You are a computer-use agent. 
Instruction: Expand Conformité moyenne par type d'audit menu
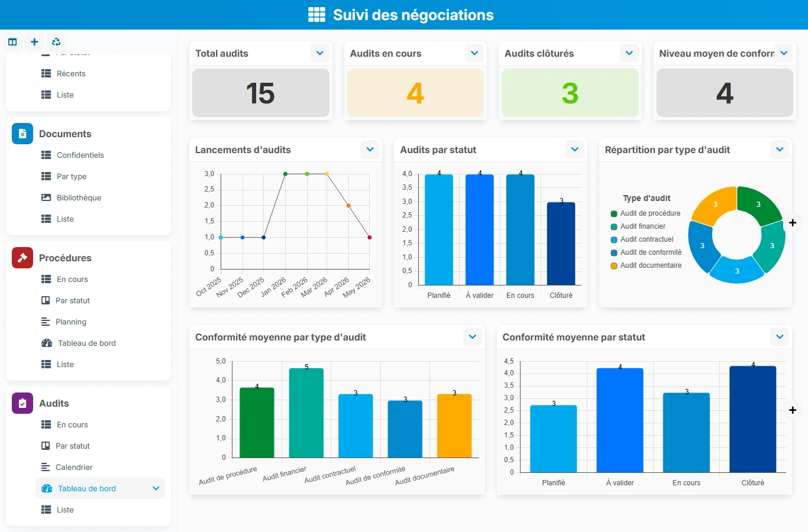(473, 337)
